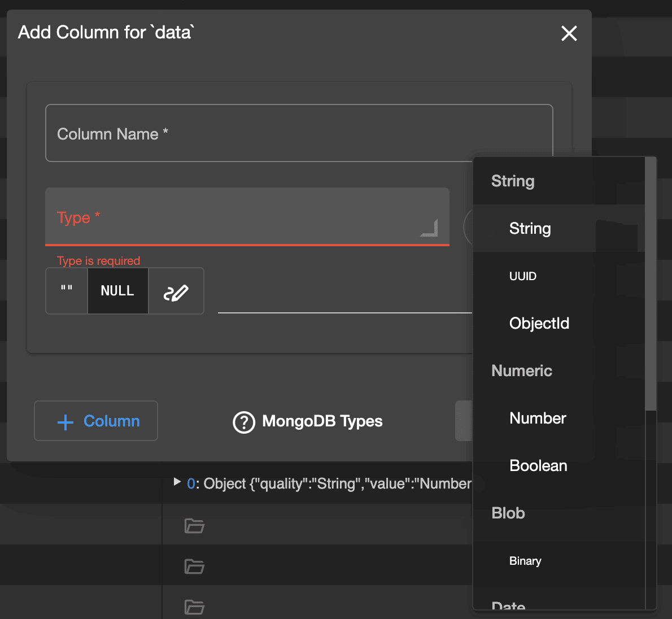Open the MongoDB Types help link
Image resolution: width=672 pixels, height=619 pixels.
322,421
